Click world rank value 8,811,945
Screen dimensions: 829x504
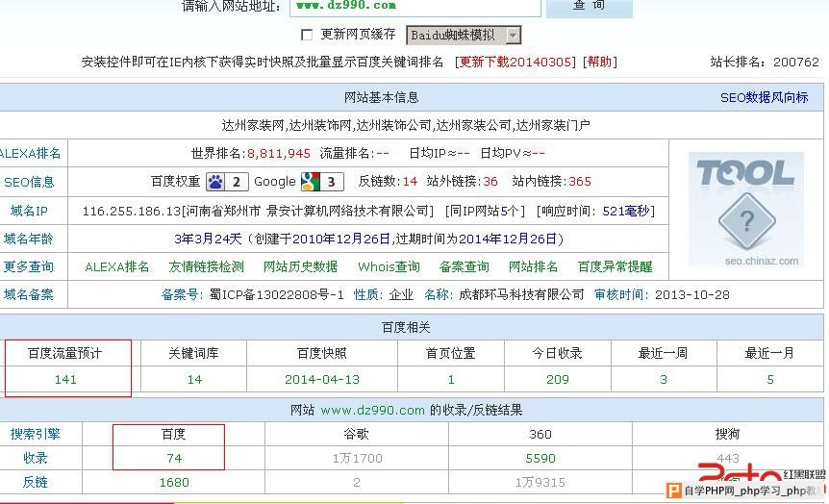point(279,154)
